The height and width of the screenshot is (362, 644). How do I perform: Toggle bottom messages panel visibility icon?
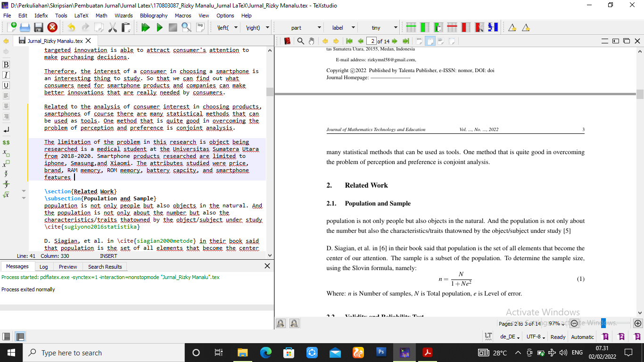tap(20, 337)
